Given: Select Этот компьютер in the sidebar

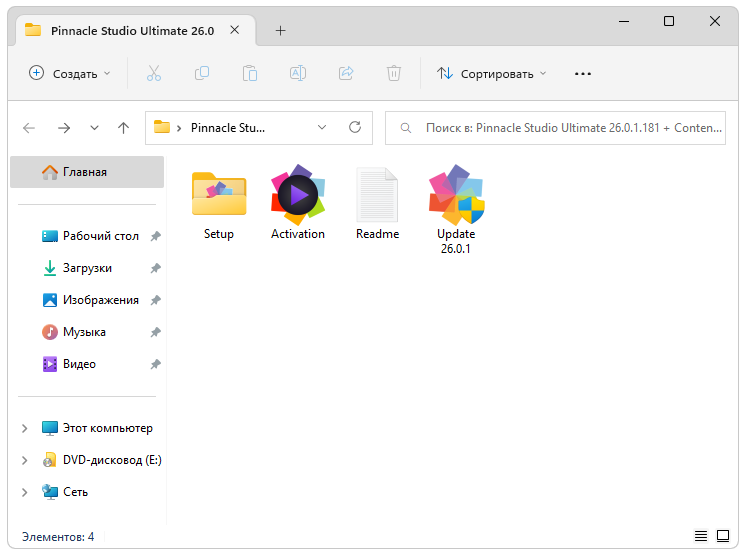Looking at the screenshot, I should tap(97, 429).
